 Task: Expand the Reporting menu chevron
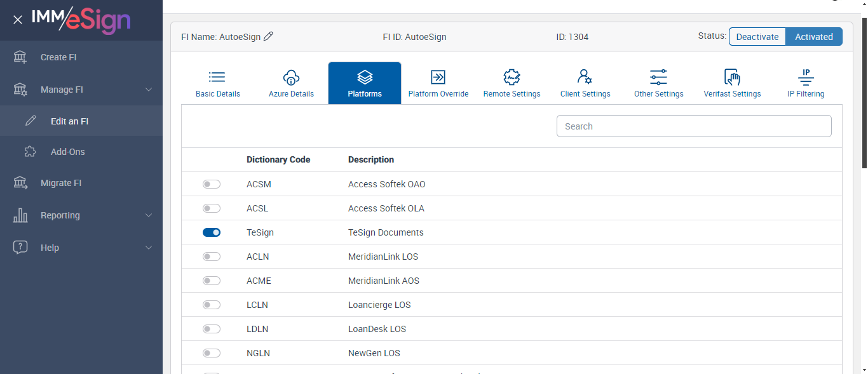pos(149,215)
